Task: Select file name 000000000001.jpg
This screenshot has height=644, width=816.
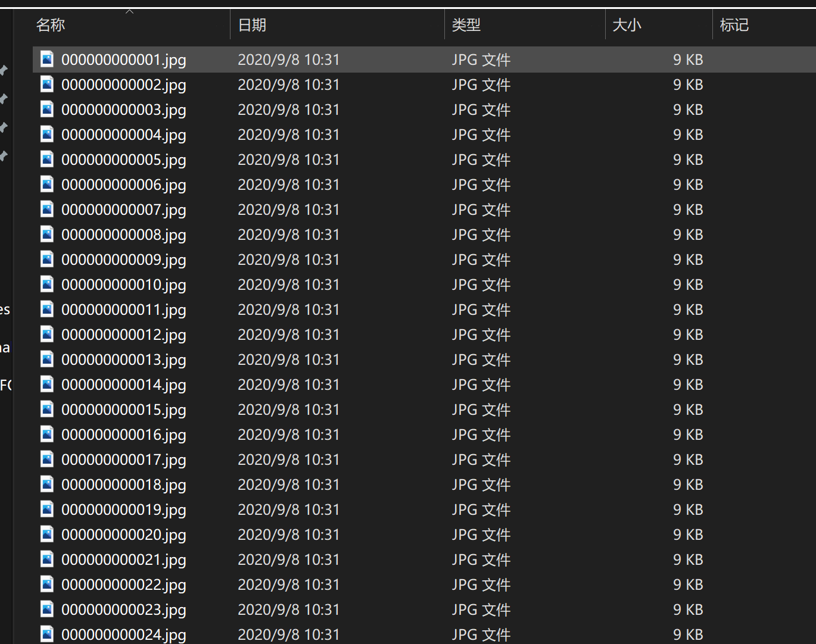Action: (124, 60)
